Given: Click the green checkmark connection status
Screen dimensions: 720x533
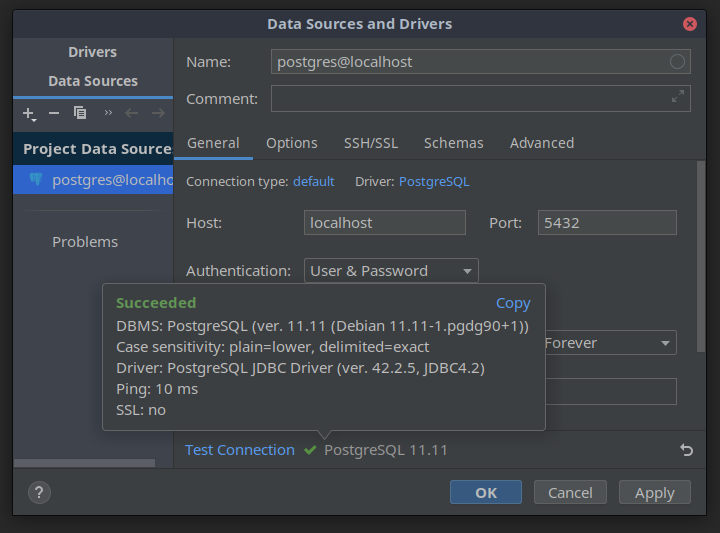Looking at the screenshot, I should 310,450.
